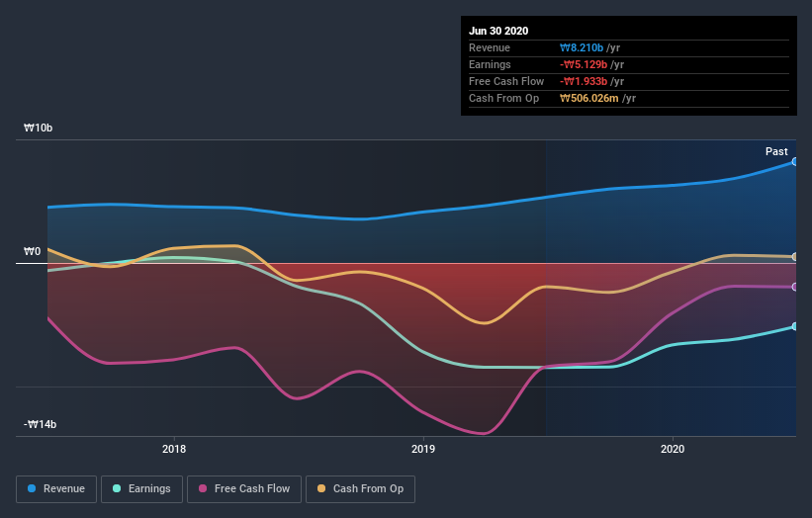This screenshot has width=812, height=518.
Task: Click the Free Cash Flow endpoint marker
Action: pos(795,287)
